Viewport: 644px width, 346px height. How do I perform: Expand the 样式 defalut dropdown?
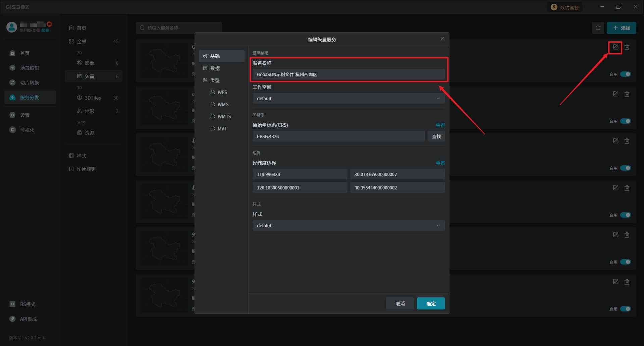coord(348,226)
